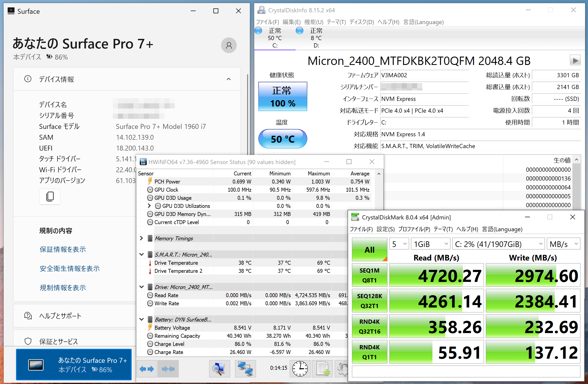
Task: Expand GPU D3D Utilizations tree node
Action: 149,205
